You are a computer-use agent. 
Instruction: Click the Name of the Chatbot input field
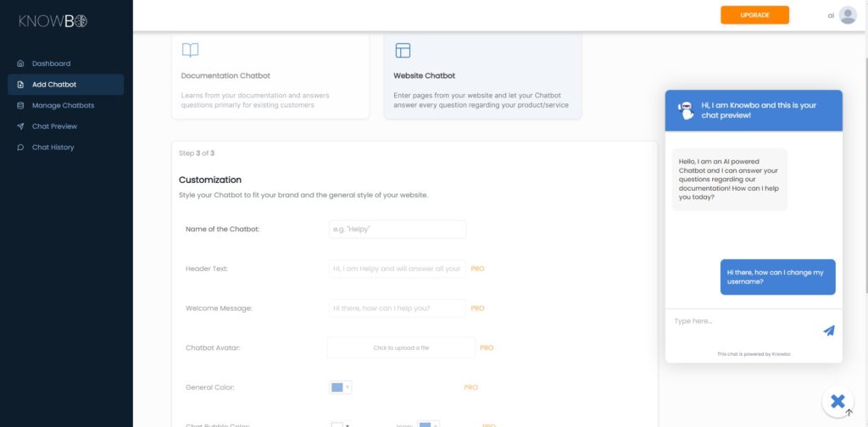point(398,229)
